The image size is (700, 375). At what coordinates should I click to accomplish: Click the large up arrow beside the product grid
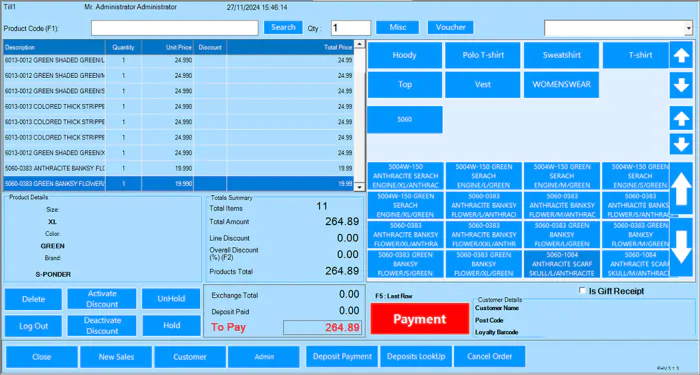[681, 188]
